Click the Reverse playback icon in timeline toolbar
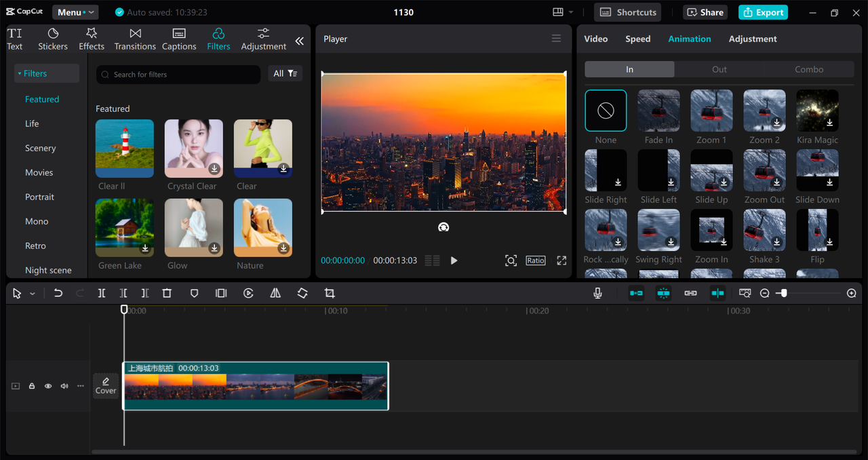Screen dimensions: 868x460 click(248, 293)
